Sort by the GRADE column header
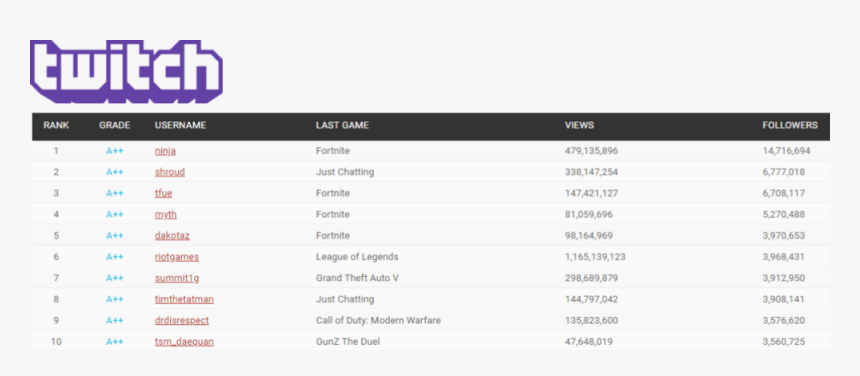This screenshot has height=376, width=860. [115, 126]
